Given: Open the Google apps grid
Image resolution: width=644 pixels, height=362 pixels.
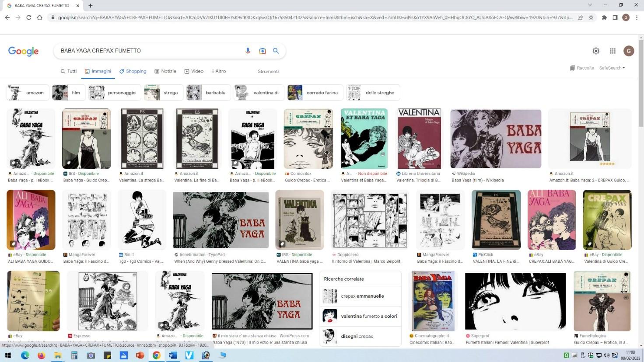Looking at the screenshot, I should click(x=612, y=51).
